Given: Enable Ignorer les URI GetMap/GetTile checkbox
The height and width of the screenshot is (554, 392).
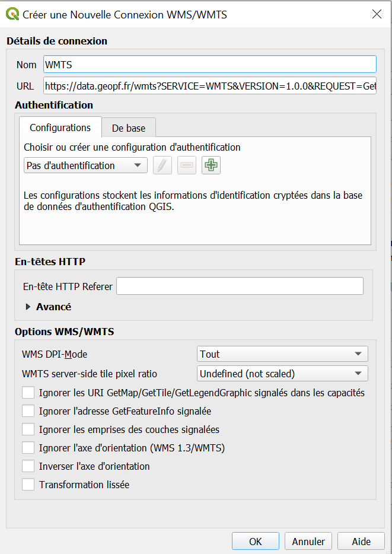Looking at the screenshot, I should [28, 392].
